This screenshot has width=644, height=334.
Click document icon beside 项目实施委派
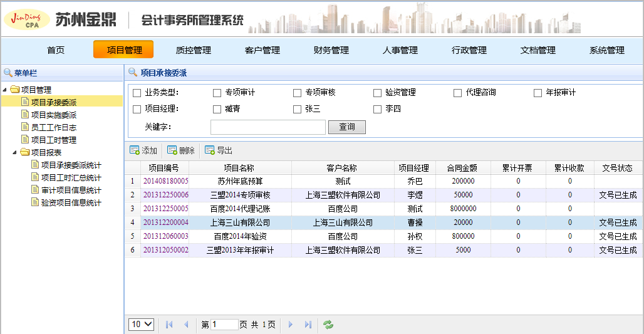(x=25, y=114)
